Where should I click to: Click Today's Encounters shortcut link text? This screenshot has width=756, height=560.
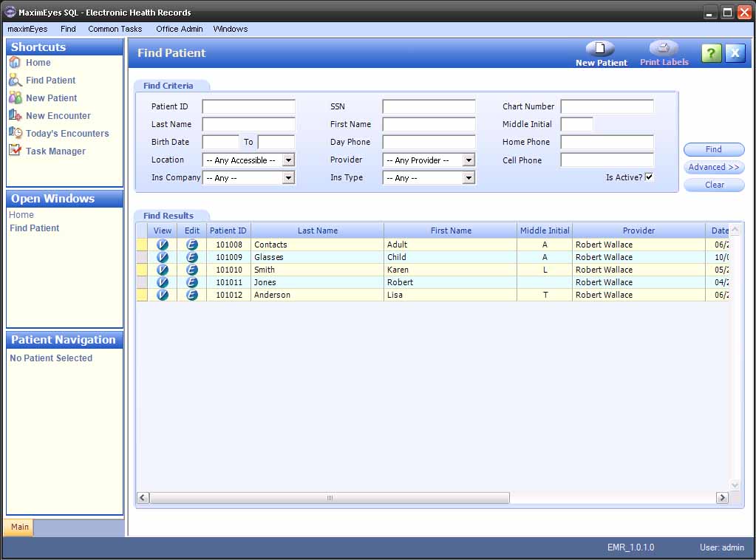(x=67, y=134)
